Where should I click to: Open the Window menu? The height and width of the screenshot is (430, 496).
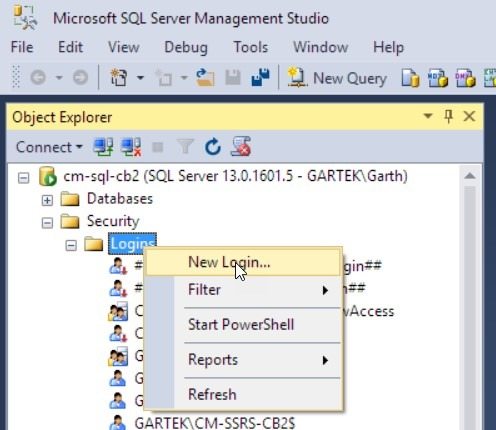(320, 47)
